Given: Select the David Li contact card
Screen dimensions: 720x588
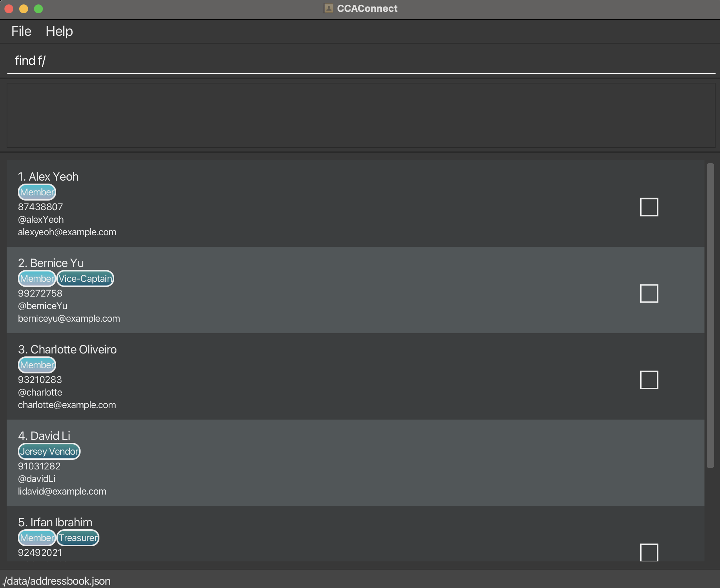Looking at the screenshot, I should [355, 462].
